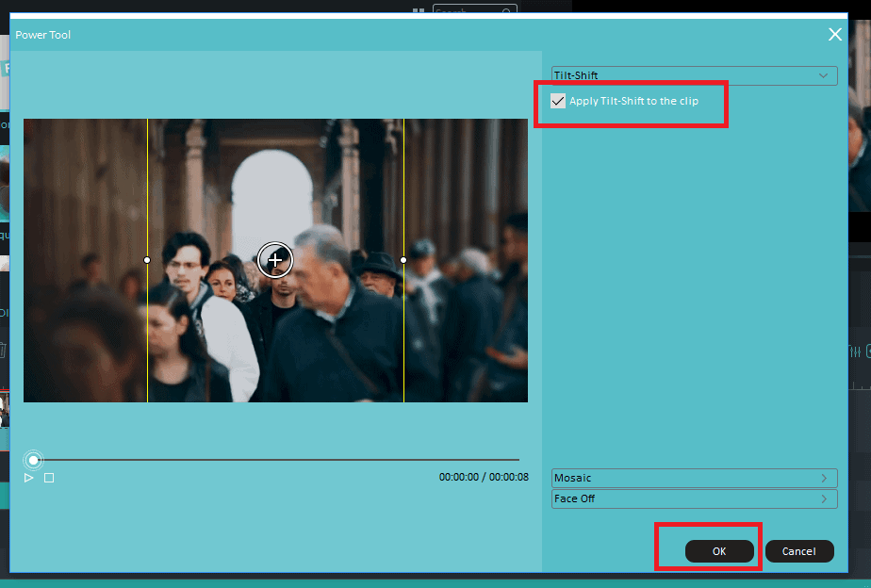Click the playhead on the preview slider

[x=33, y=460]
